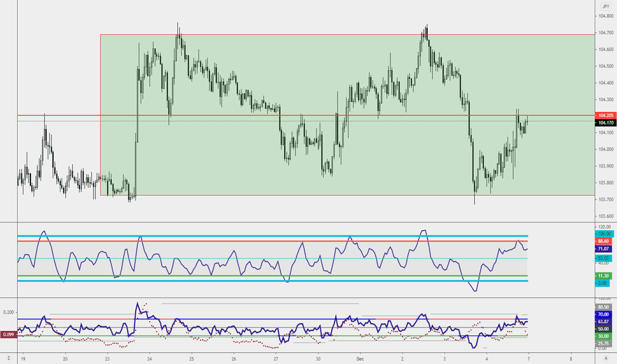
Task: Click the 27 date label on time axis
Action: pos(276,359)
